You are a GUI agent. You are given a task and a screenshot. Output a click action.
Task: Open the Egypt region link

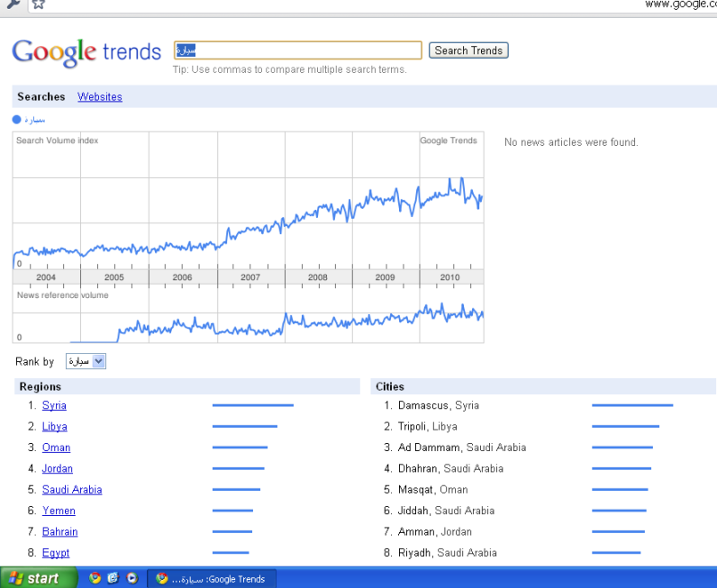tap(56, 553)
